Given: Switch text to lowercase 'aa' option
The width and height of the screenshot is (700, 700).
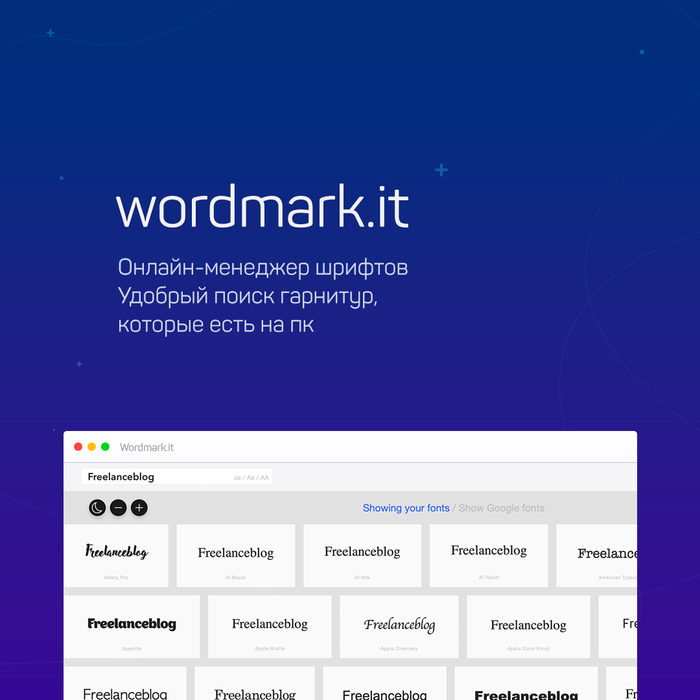Looking at the screenshot, I should point(237,478).
